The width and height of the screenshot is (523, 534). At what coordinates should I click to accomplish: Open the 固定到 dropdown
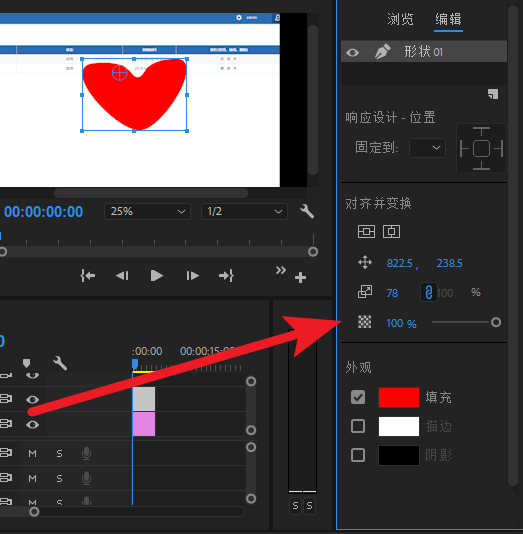click(427, 148)
